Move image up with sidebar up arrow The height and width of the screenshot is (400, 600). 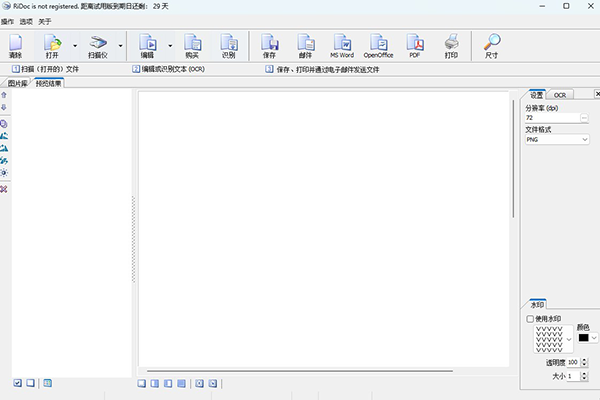point(4,95)
